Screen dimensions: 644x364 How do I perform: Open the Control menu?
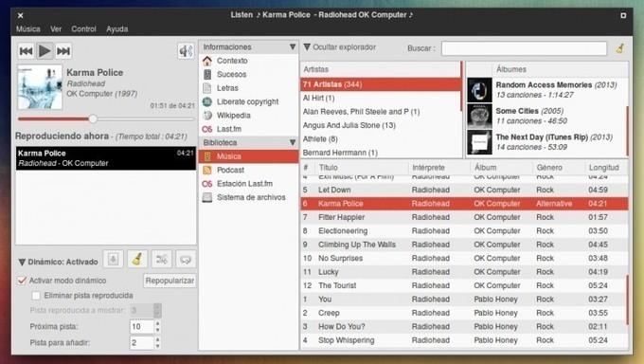(x=83, y=29)
